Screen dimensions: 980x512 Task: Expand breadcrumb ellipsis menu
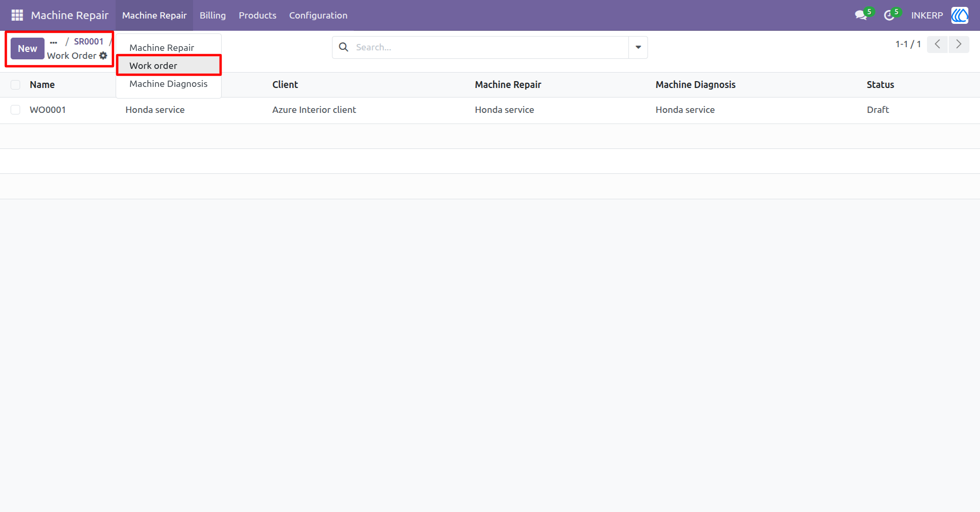coord(54,42)
